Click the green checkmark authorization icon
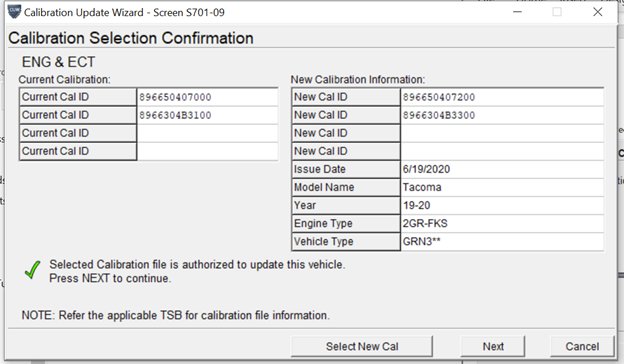The image size is (624, 364). coord(32,270)
